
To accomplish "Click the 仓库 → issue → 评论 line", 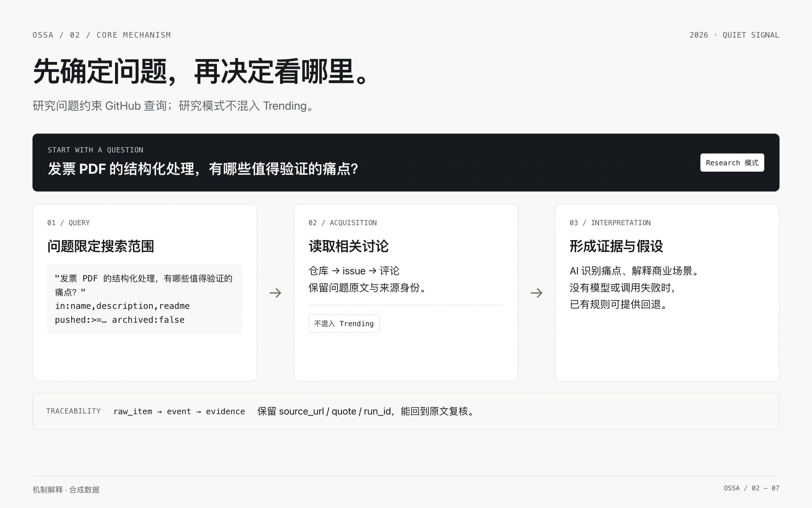I will tap(354, 271).
